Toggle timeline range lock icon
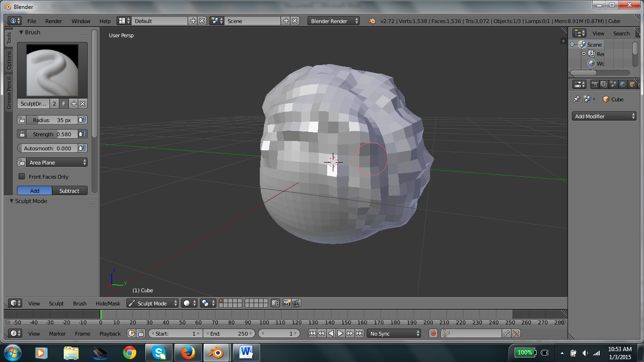 (141, 333)
